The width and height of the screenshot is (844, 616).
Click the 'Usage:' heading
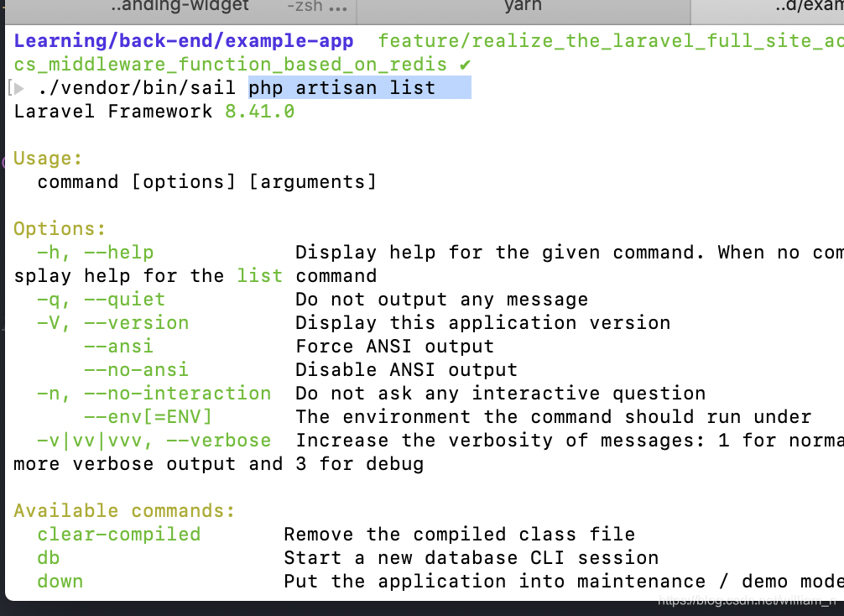click(x=48, y=159)
